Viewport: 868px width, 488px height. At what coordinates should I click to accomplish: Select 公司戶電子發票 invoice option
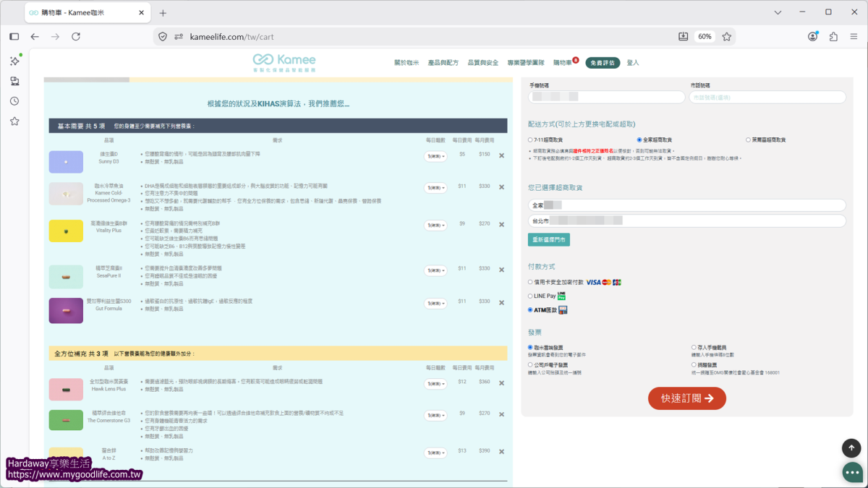coord(530,365)
